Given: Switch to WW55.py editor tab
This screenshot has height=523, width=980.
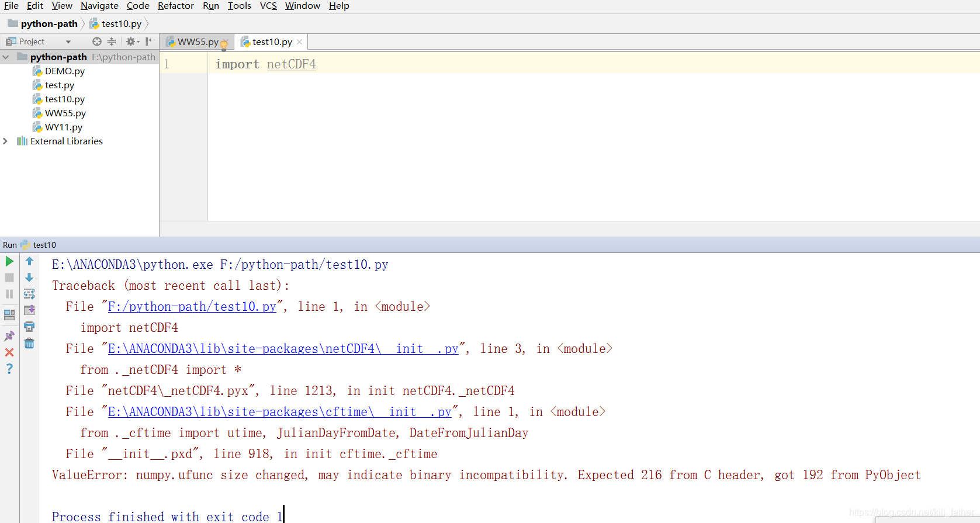Looking at the screenshot, I should pos(197,41).
